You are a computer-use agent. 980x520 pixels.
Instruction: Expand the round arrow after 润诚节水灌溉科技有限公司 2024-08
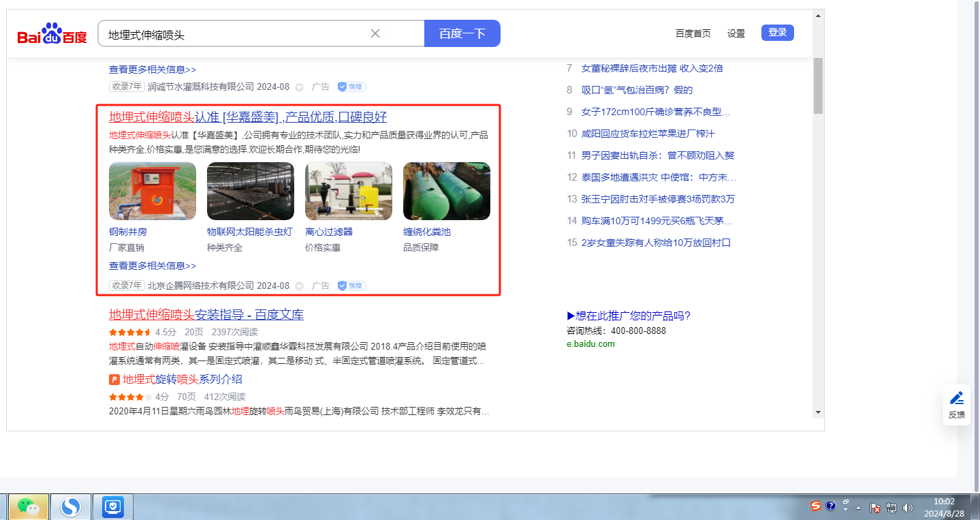(x=299, y=87)
